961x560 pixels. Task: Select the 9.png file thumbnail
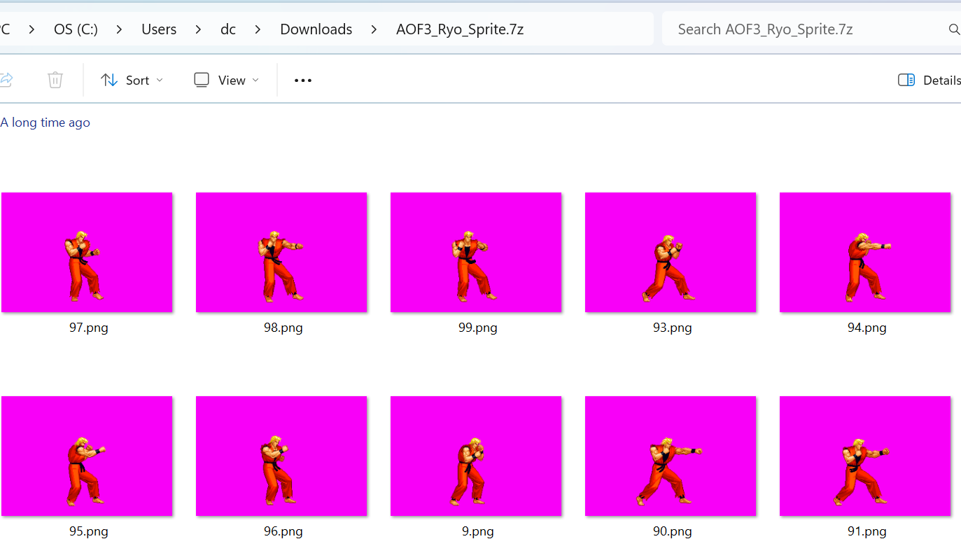coord(476,456)
